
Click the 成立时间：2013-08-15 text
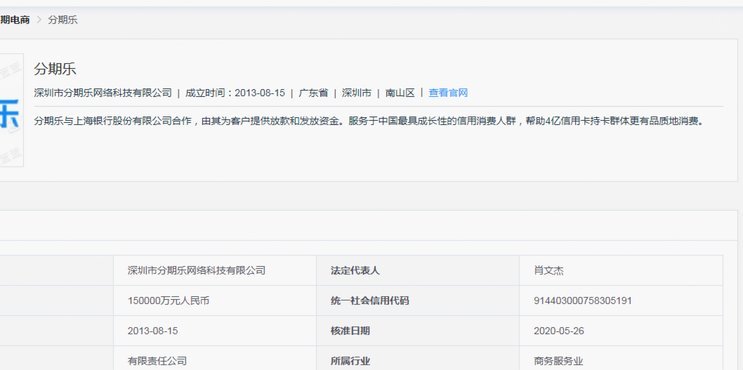coord(235,93)
